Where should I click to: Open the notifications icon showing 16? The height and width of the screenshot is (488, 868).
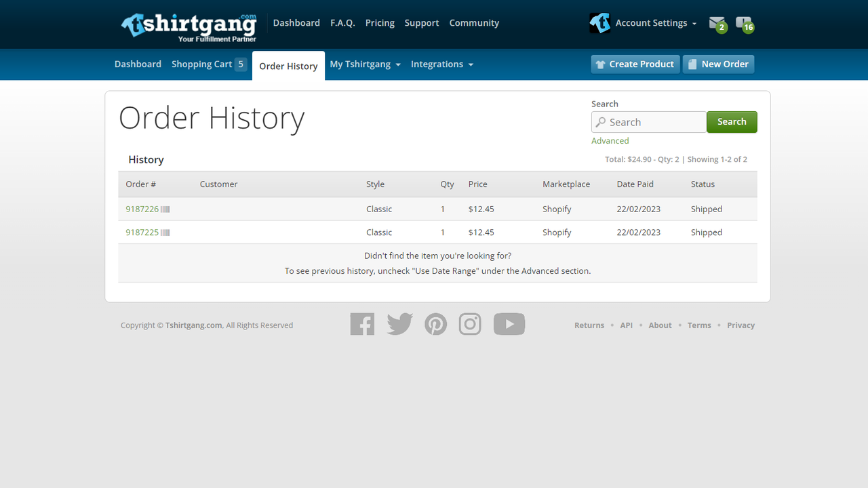click(745, 24)
